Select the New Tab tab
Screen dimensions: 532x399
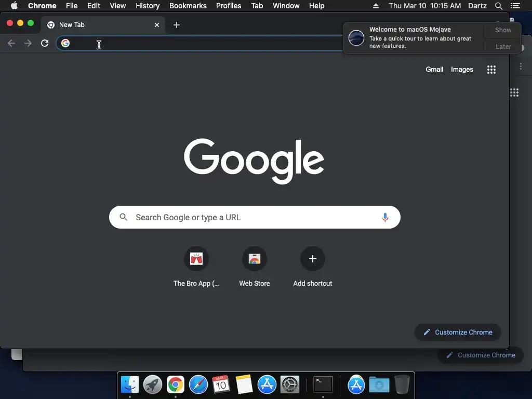(103, 25)
